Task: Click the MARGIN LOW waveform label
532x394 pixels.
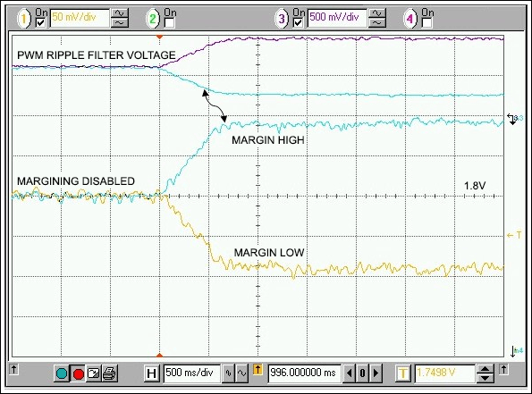Action: [x=269, y=253]
